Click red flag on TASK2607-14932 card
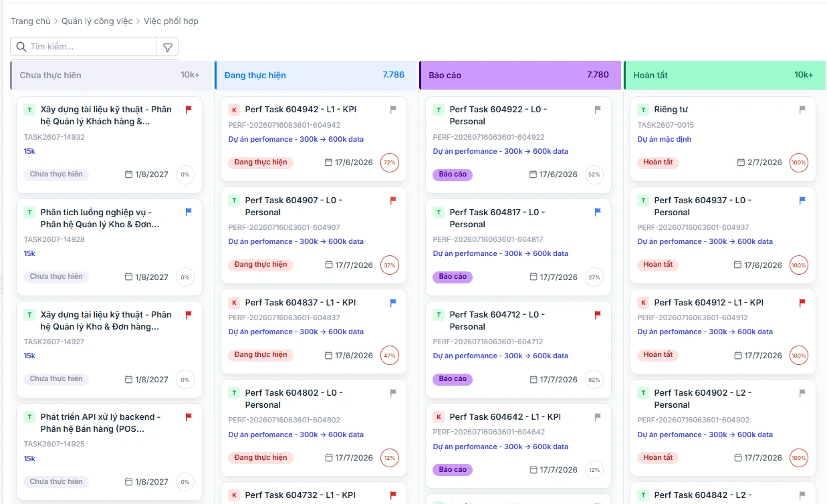 (189, 110)
